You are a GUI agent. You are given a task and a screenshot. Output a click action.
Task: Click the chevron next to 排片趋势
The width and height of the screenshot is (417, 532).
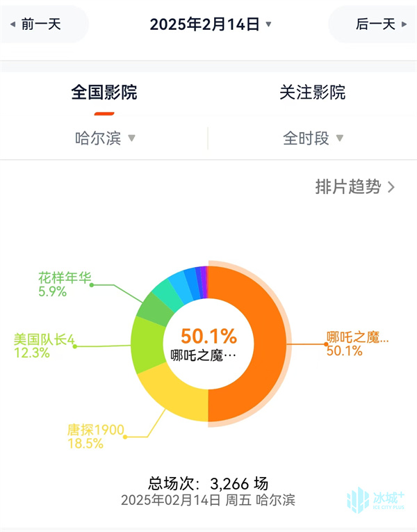[391, 187]
